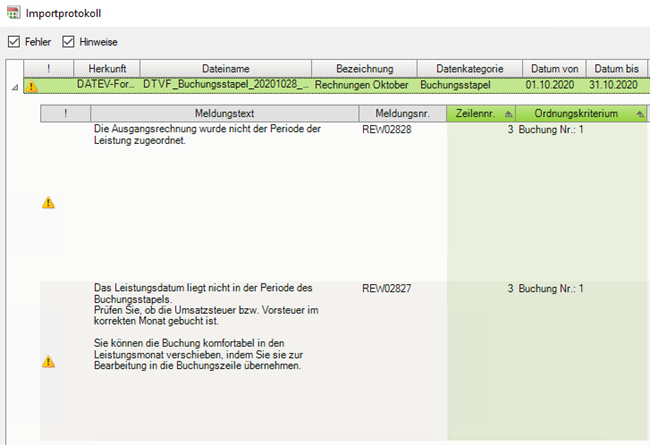
Task: Click the Bezeichnung column header
Action: point(364,68)
